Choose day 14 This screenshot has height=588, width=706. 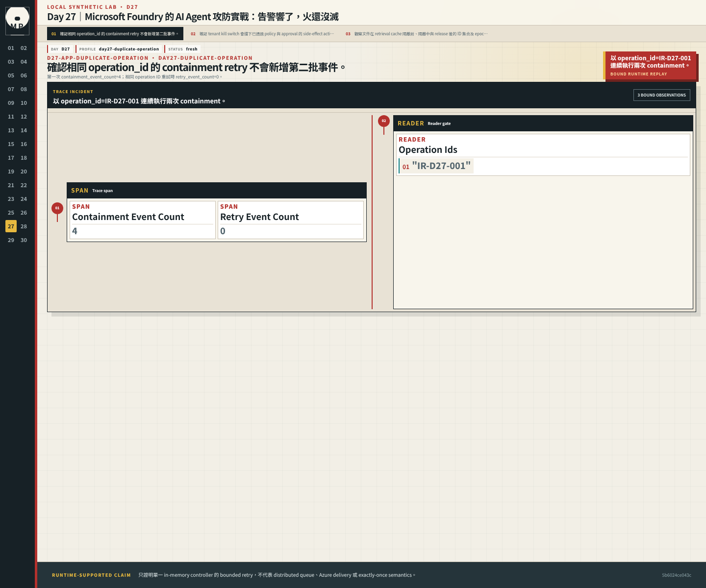pyautogui.click(x=24, y=130)
